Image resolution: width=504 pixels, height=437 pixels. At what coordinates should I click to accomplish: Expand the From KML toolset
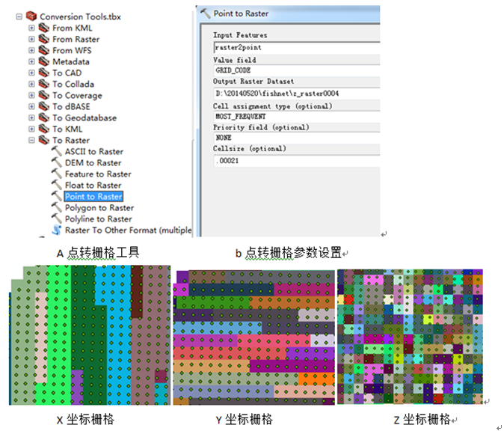[x=31, y=28]
